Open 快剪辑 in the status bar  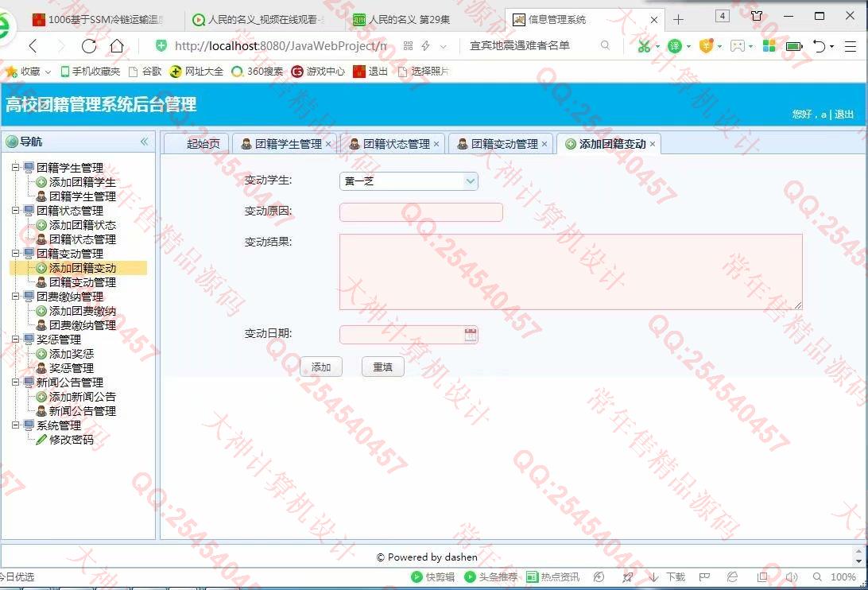tap(433, 576)
